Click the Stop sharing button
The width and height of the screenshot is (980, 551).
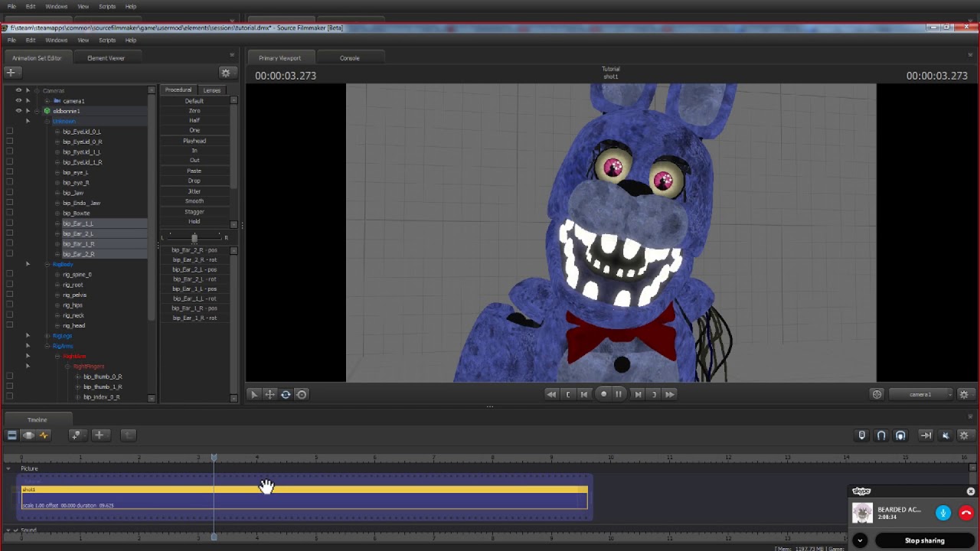925,540
